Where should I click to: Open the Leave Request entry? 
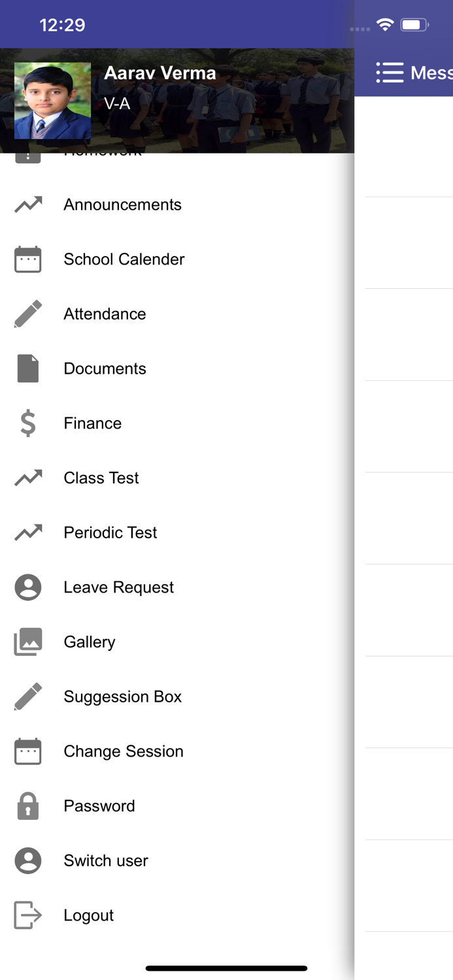point(119,587)
